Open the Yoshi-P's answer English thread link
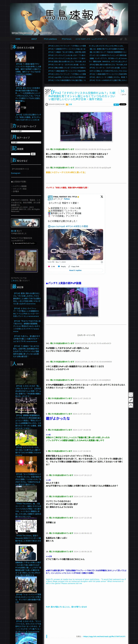Screen dimensions: 138x644 pos(86,581)
